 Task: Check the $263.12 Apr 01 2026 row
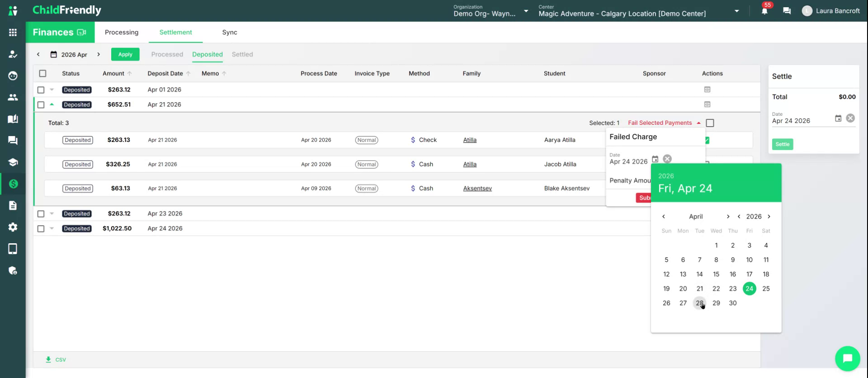click(x=41, y=90)
